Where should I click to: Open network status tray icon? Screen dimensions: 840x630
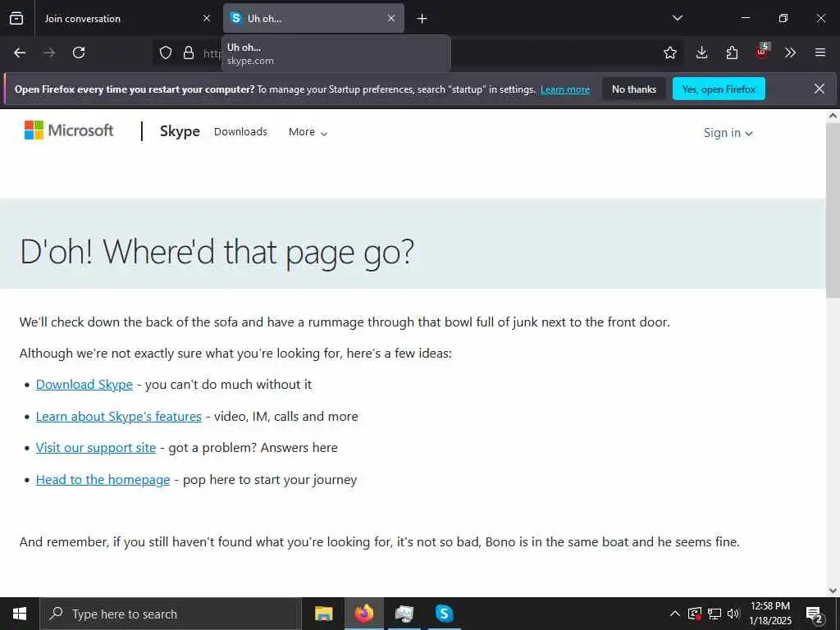pyautogui.click(x=714, y=614)
